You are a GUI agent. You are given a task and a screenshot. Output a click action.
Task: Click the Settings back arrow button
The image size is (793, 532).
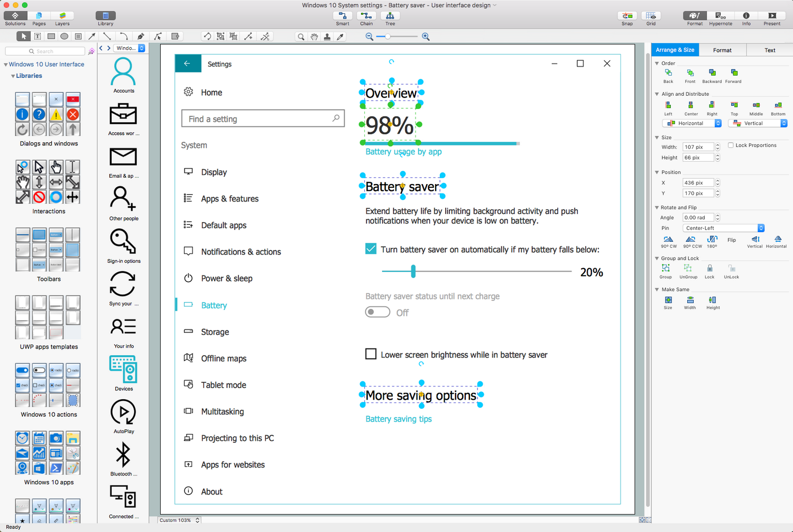point(188,63)
